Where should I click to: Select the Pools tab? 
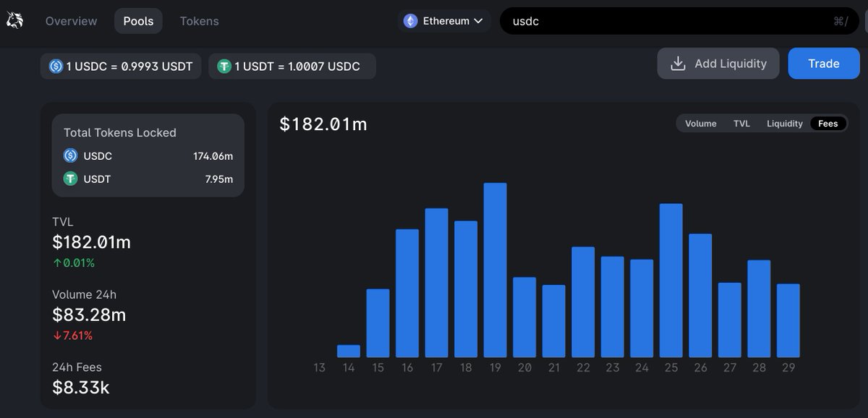[x=138, y=21]
